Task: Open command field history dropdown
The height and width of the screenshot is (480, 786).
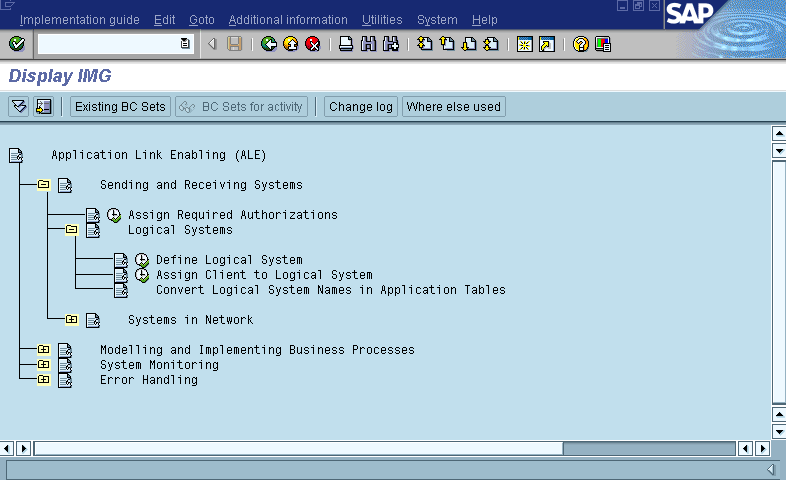Action: click(185, 44)
